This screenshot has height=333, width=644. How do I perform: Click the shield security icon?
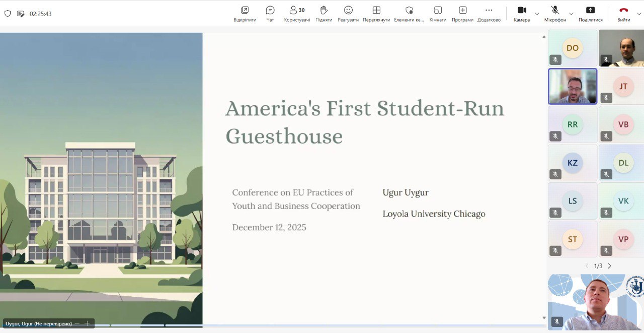(8, 14)
